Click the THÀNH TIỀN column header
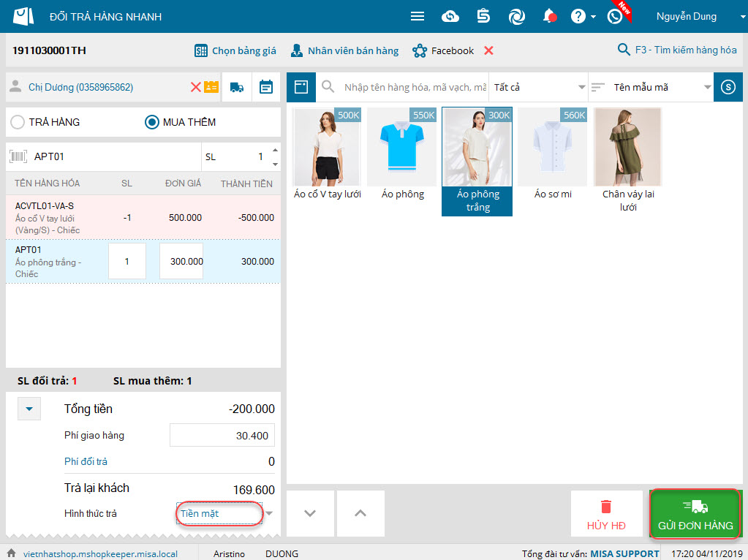This screenshot has width=748, height=560. pos(246,183)
